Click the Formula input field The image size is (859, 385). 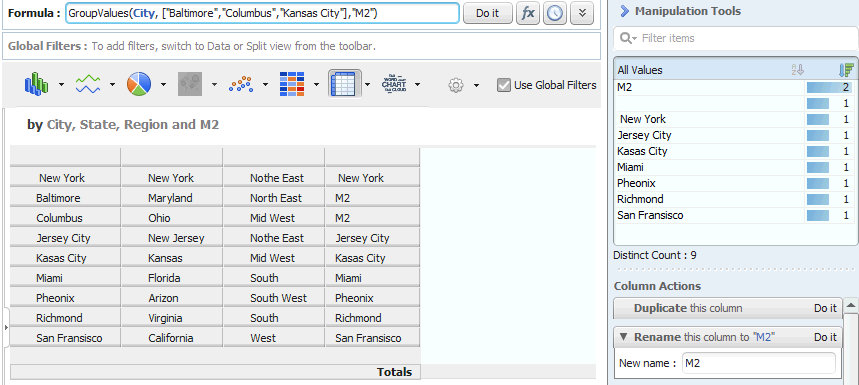pos(262,13)
